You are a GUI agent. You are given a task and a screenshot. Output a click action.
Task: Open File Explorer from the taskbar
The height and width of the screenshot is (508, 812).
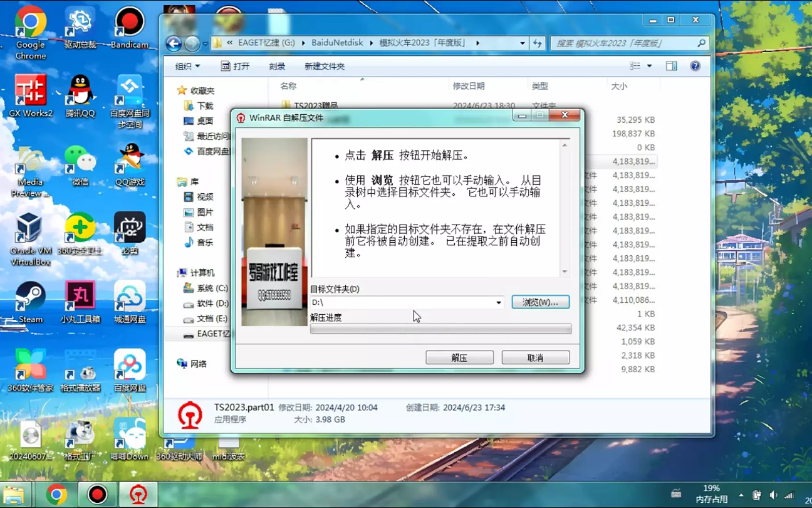coord(14,495)
